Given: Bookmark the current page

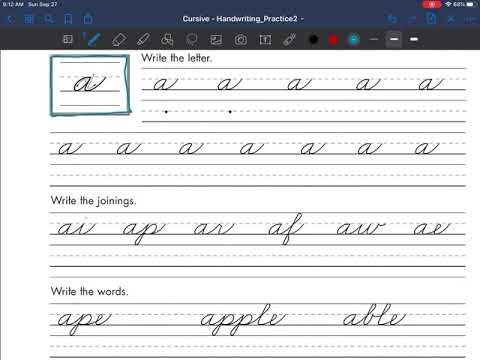Looking at the screenshot, I should [68, 19].
